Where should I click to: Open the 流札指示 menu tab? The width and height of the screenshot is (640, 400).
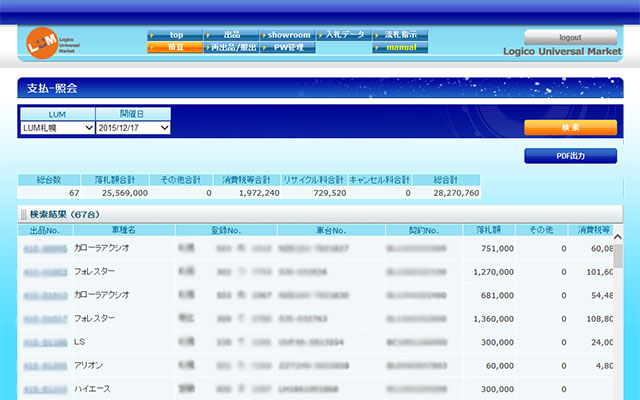[x=400, y=35]
